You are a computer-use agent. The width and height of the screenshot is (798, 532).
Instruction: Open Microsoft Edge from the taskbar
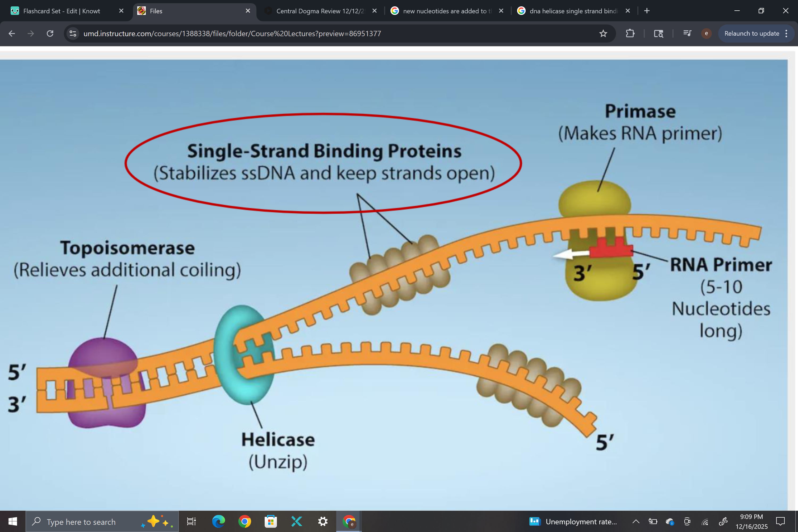point(218,521)
